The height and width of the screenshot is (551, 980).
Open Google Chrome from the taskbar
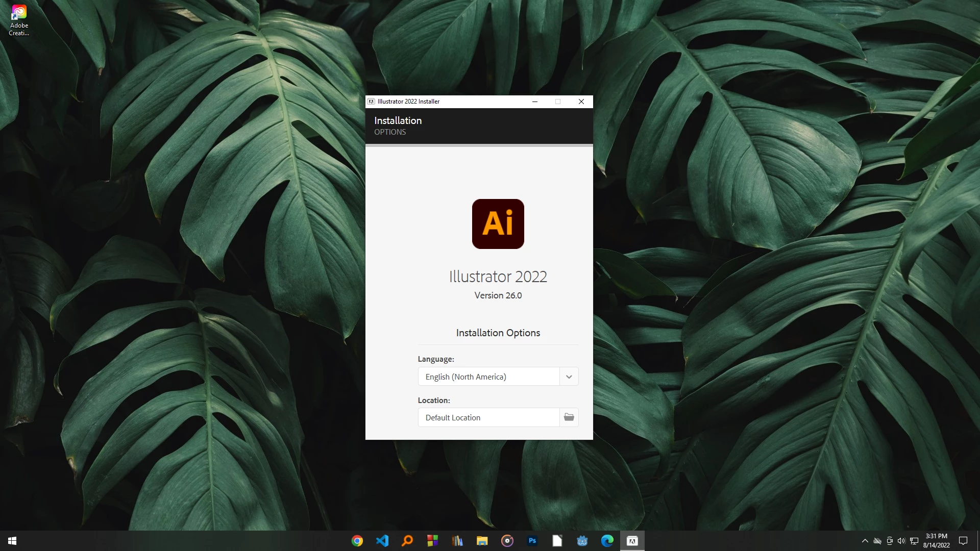(357, 541)
